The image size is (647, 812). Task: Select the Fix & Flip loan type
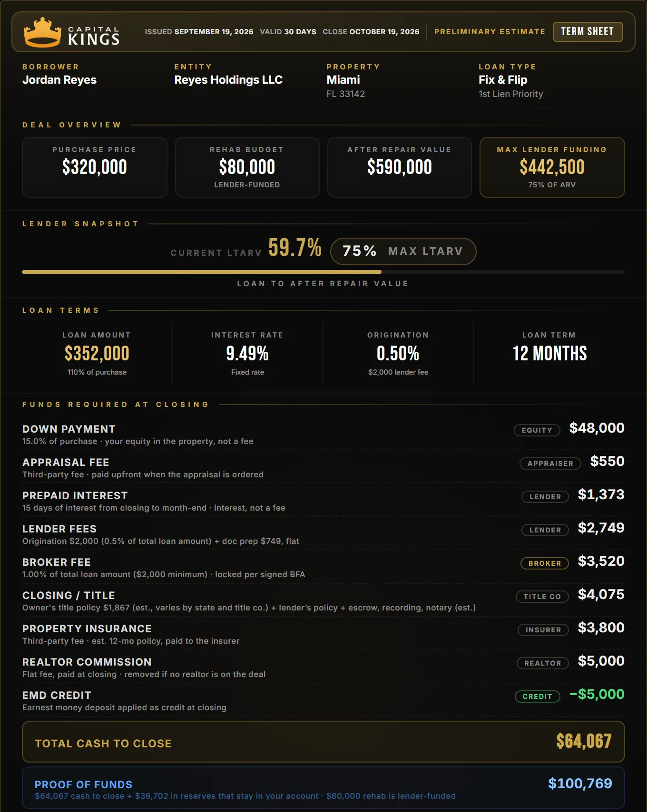(503, 80)
